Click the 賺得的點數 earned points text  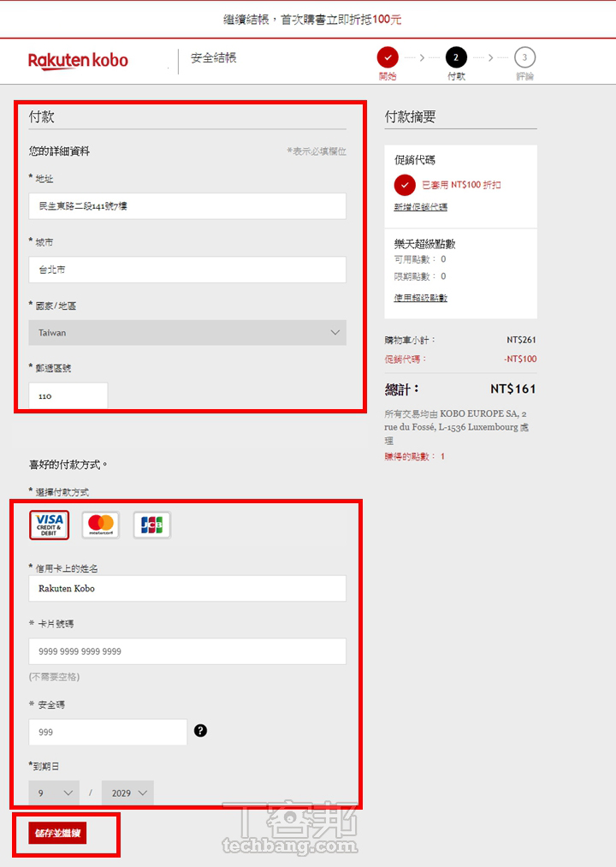[415, 456]
